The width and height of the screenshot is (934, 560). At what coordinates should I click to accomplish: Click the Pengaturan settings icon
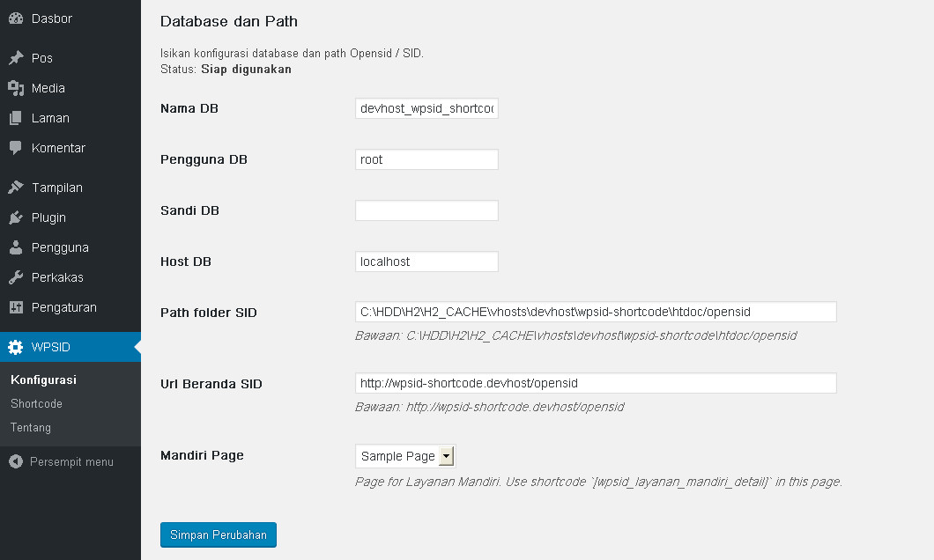point(16,307)
